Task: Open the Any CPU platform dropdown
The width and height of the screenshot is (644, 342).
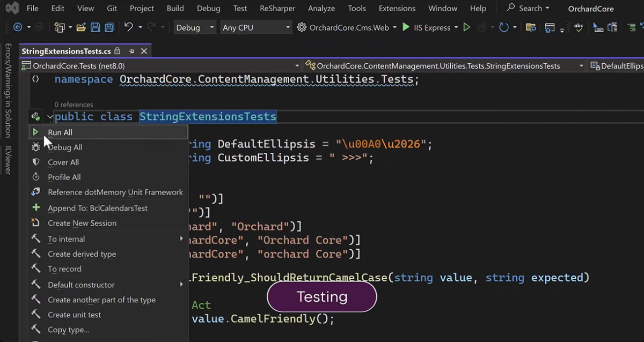Action: click(x=257, y=27)
